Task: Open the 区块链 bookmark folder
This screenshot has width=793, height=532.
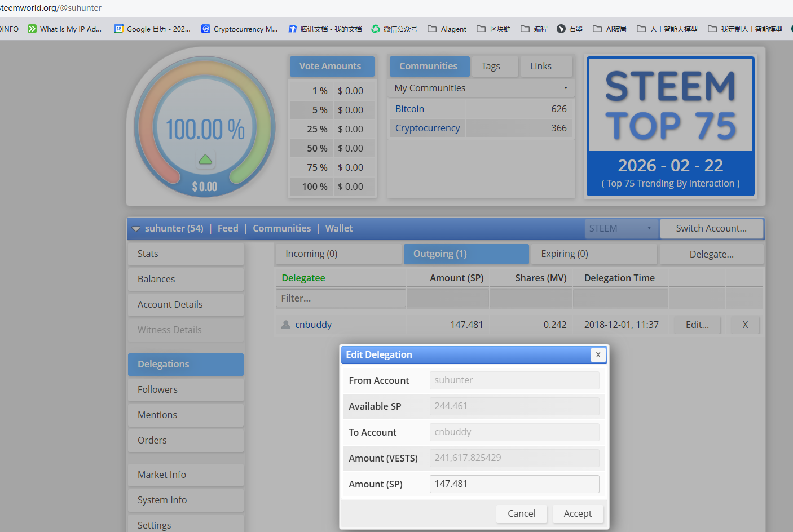Action: 494,29
